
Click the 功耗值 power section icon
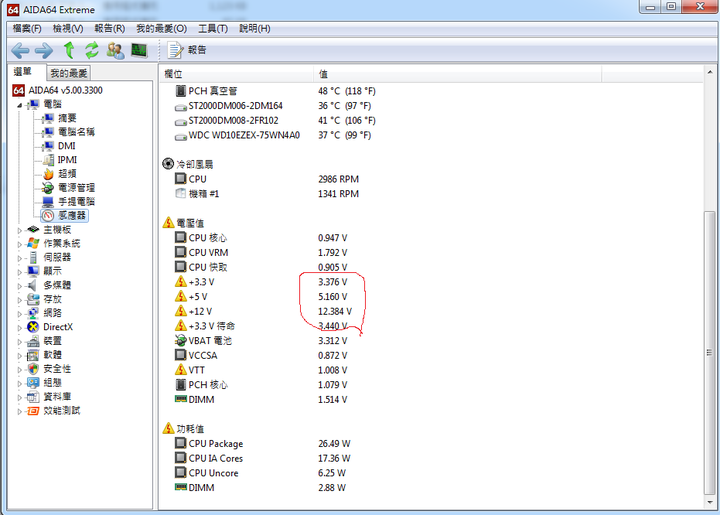click(168, 428)
